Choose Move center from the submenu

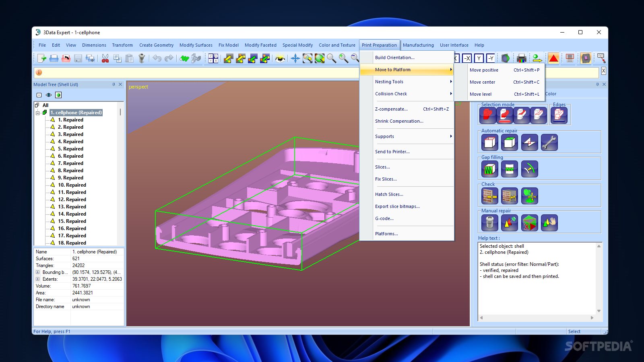pyautogui.click(x=500, y=82)
